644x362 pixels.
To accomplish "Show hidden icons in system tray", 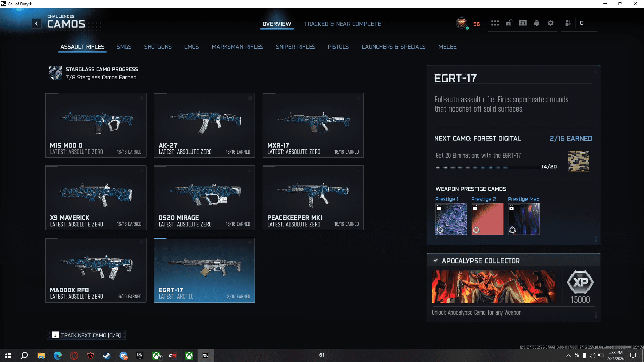I will point(568,356).
